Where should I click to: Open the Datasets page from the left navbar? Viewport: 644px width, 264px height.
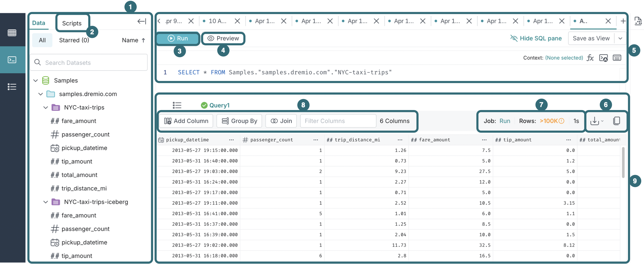pos(12,33)
